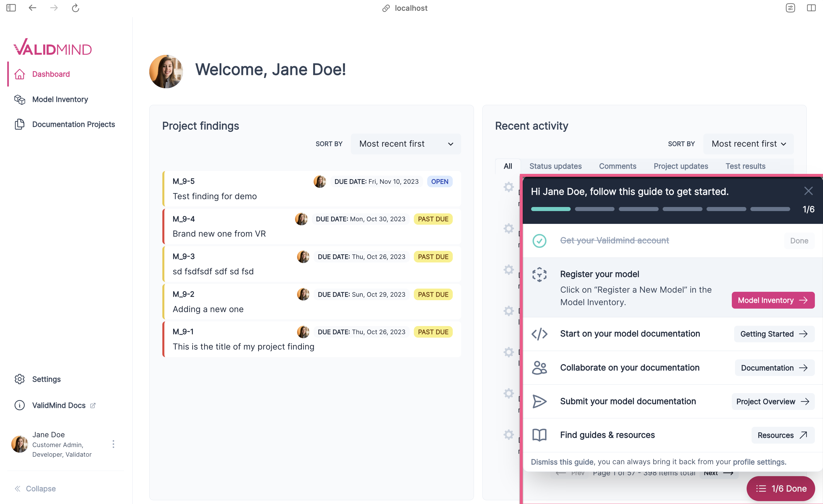Click the browser reload icon

pyautogui.click(x=75, y=8)
